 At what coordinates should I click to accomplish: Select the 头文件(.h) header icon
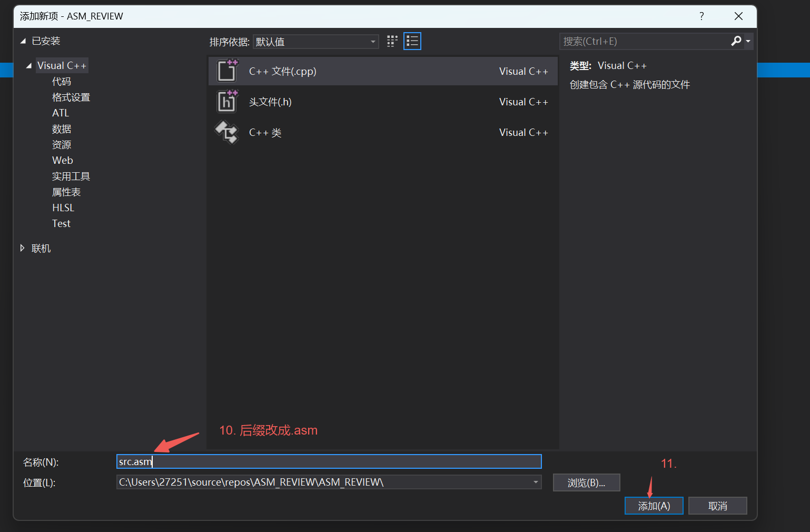click(228, 101)
